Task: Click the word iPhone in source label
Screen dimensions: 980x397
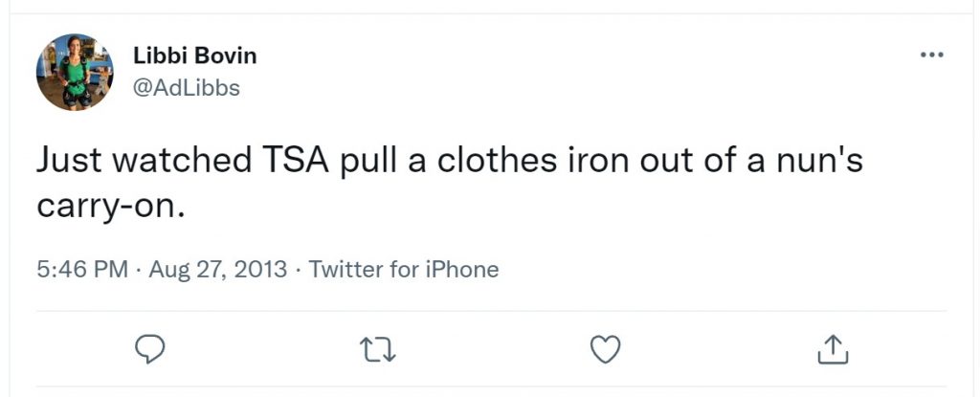Action: pyautogui.click(x=461, y=270)
